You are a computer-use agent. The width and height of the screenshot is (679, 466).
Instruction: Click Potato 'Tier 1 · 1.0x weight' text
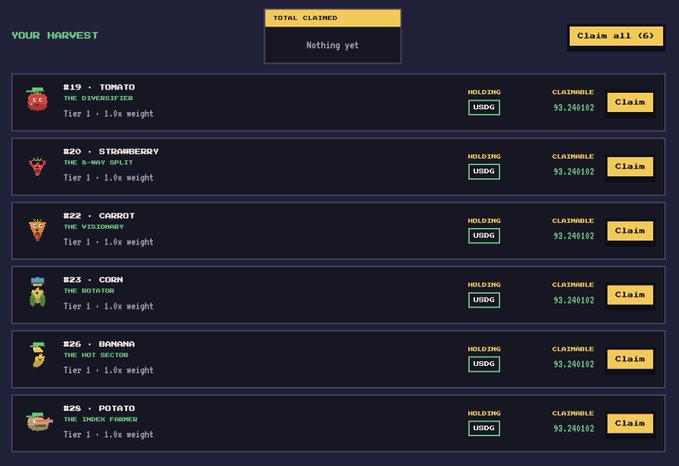point(108,434)
